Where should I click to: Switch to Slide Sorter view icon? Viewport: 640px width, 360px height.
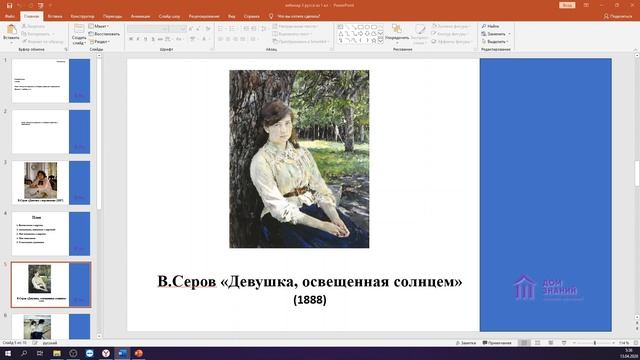point(538,343)
